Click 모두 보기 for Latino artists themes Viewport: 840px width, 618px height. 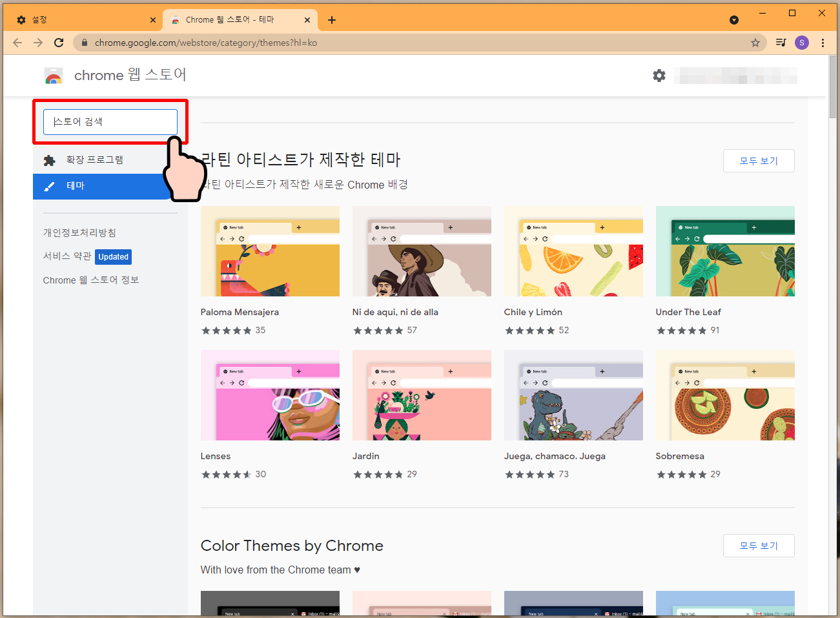tap(759, 161)
